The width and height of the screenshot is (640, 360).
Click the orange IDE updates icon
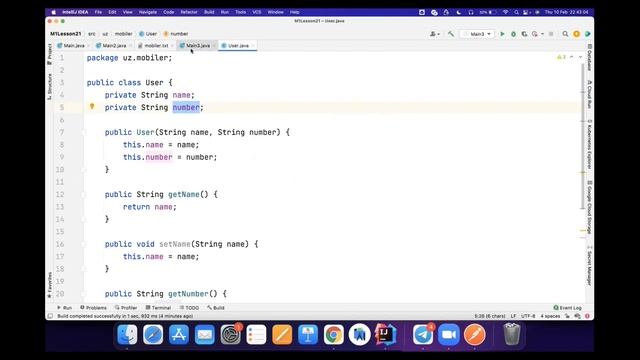pyautogui.click(x=576, y=34)
